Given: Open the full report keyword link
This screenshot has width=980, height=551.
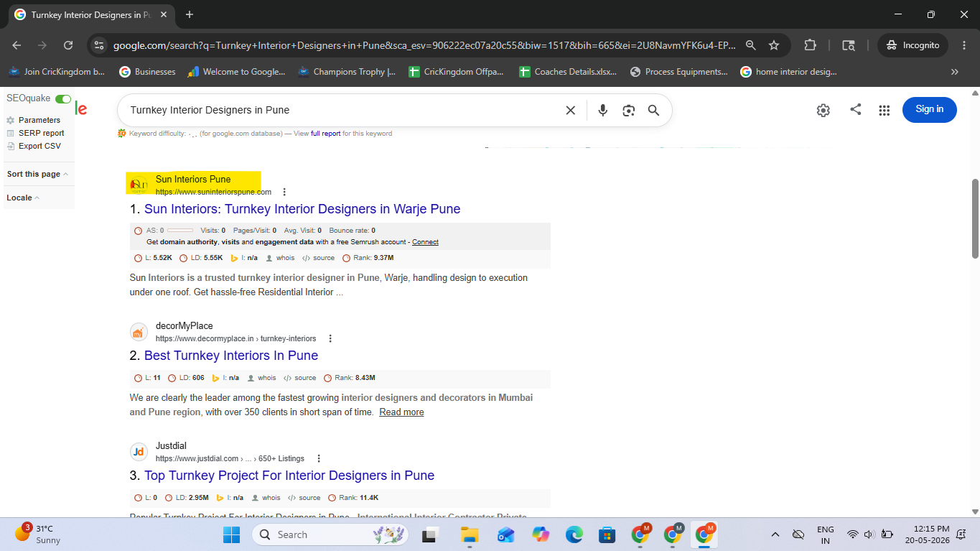Looking at the screenshot, I should [x=326, y=134].
